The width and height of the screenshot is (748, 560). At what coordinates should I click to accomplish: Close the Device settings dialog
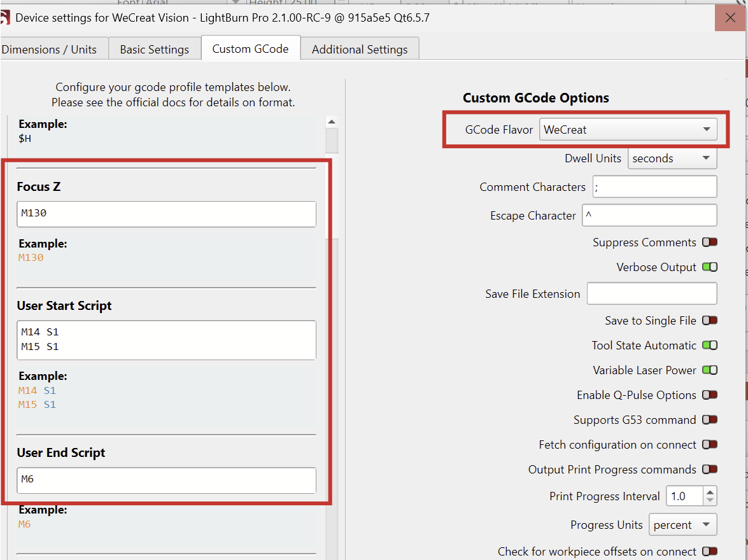(730, 18)
